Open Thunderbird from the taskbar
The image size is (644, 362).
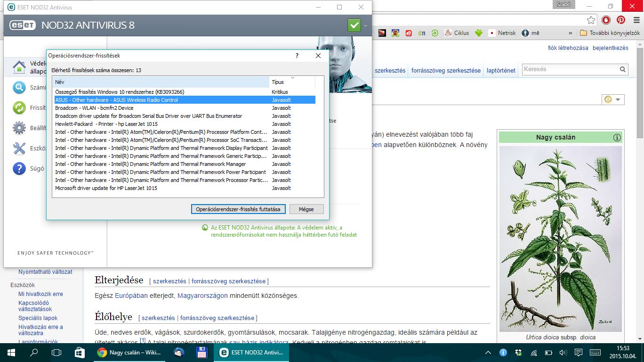point(179,352)
